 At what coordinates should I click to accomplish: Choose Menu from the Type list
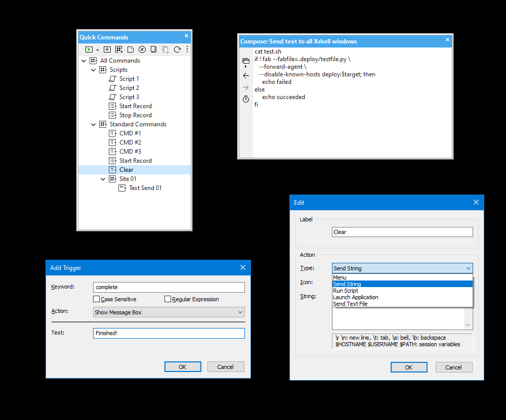pos(402,277)
